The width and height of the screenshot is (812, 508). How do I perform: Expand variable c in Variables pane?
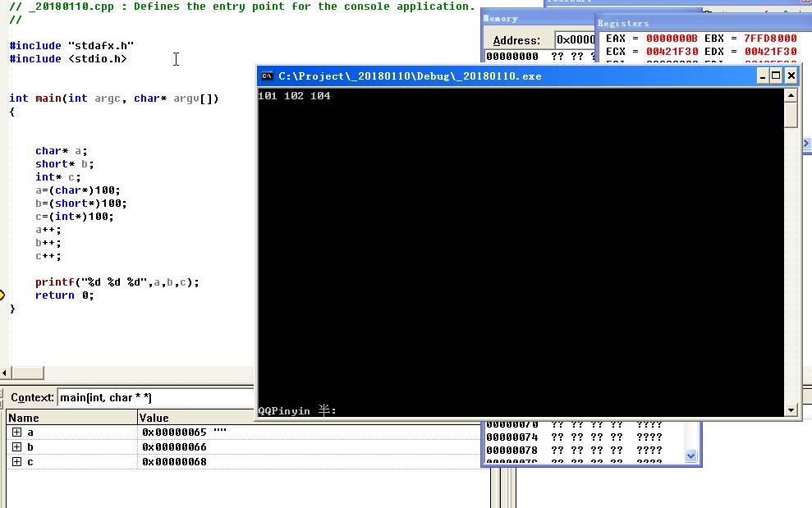click(x=16, y=462)
